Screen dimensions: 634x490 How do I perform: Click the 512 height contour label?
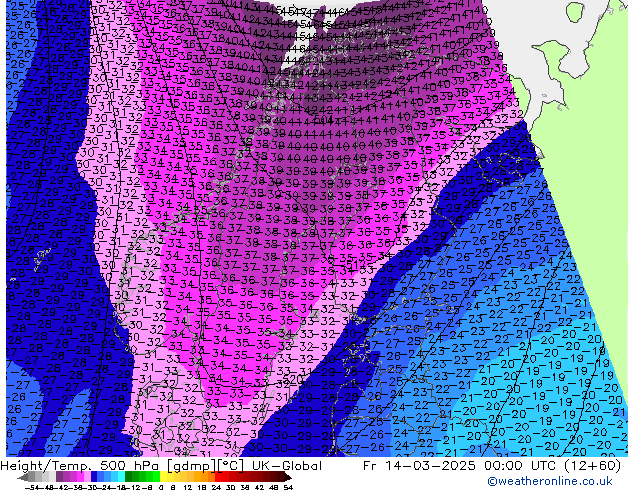point(357,264)
